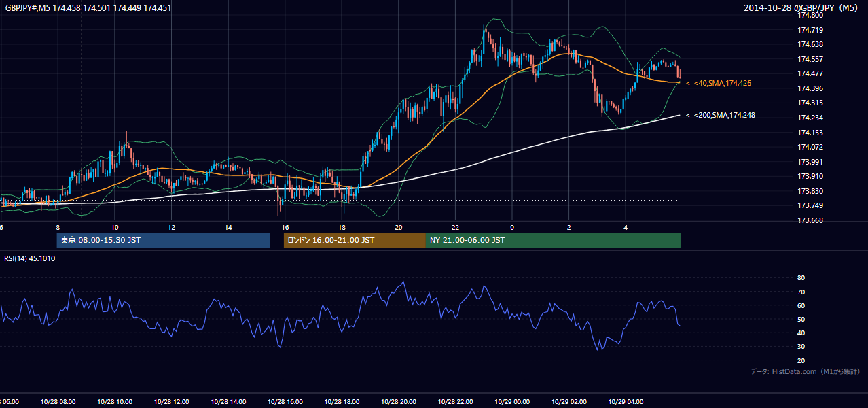This screenshot has height=408, width=868.
Task: Click RSI axis level 20
Action: (801, 360)
